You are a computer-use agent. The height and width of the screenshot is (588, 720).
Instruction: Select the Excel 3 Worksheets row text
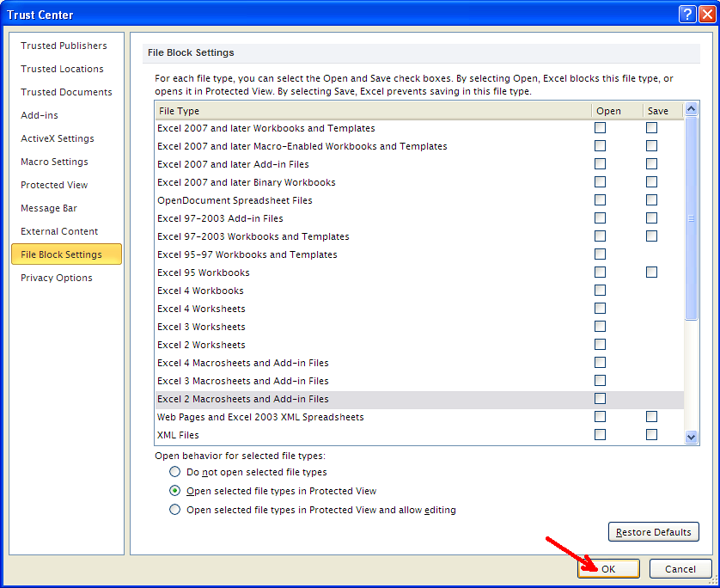(201, 327)
